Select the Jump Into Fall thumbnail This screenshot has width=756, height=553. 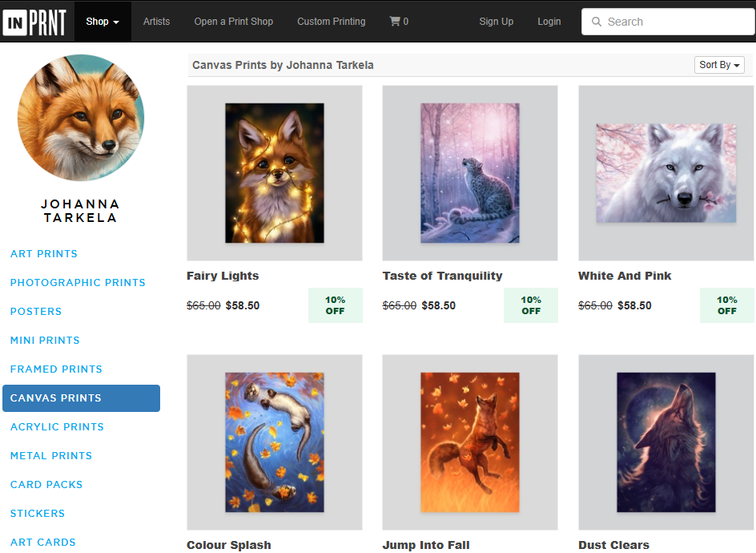click(x=470, y=442)
